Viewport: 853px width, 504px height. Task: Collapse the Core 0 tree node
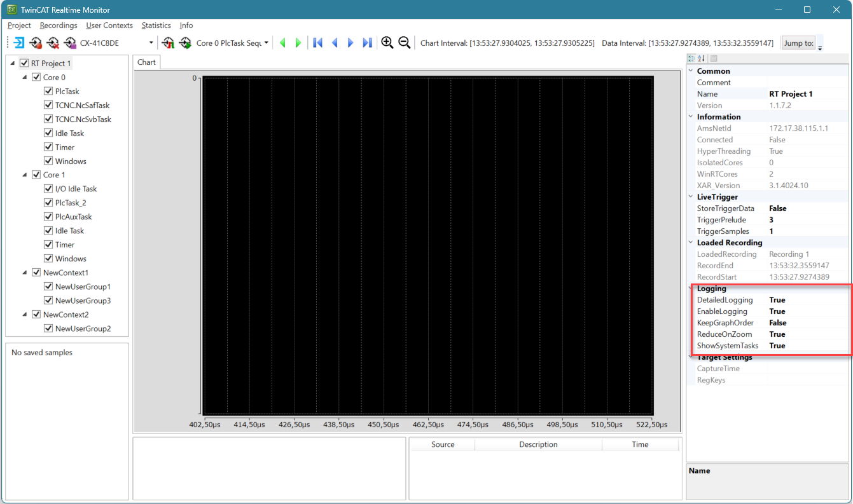coord(25,78)
